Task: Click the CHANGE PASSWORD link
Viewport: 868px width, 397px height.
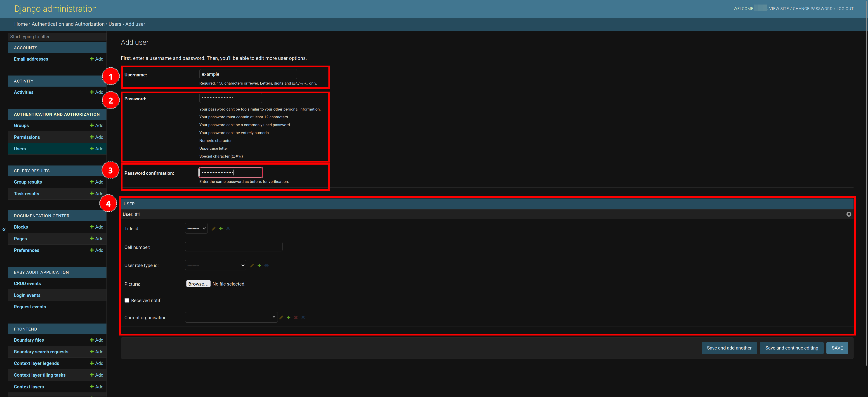Action: pyautogui.click(x=812, y=9)
